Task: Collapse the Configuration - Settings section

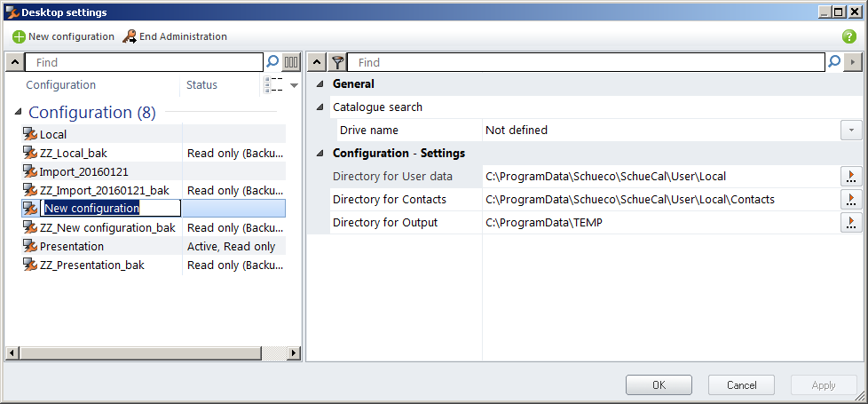Action: [x=320, y=154]
